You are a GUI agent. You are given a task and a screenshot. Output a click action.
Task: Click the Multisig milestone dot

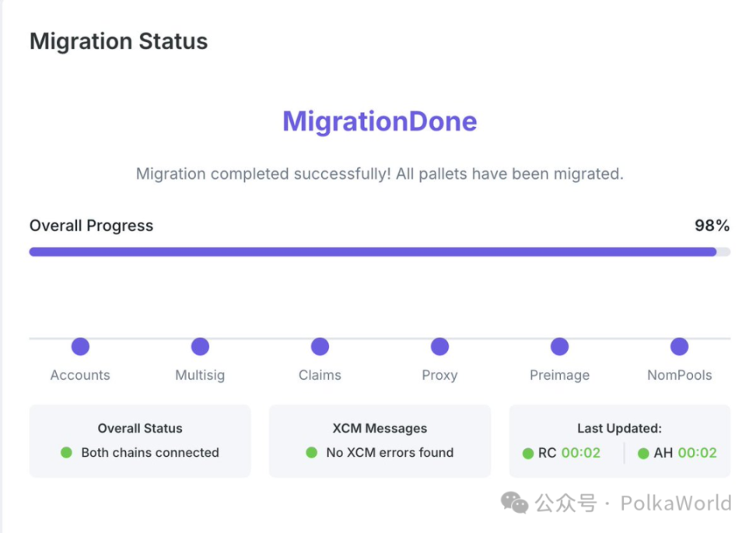click(x=200, y=346)
